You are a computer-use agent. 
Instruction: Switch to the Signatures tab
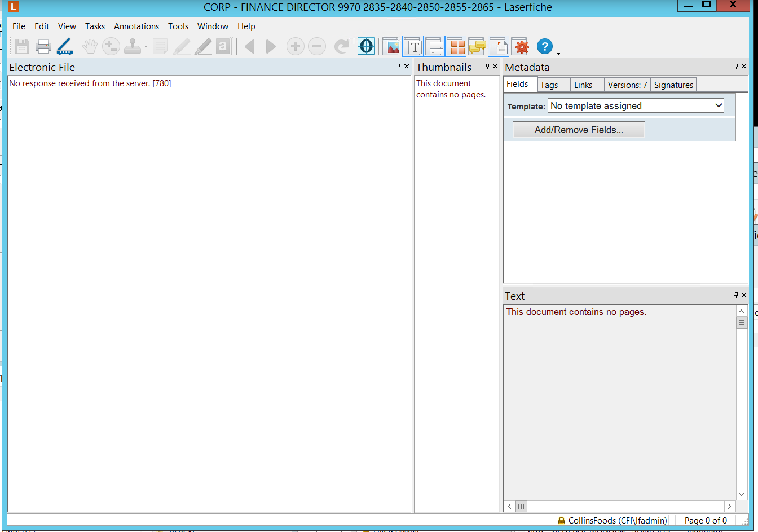tap(673, 85)
